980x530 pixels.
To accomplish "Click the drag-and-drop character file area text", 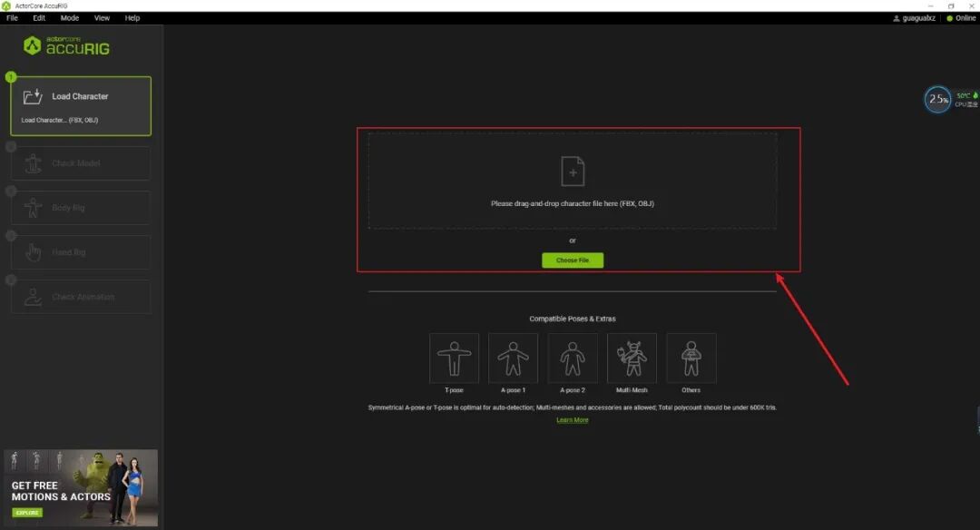I will coord(573,204).
